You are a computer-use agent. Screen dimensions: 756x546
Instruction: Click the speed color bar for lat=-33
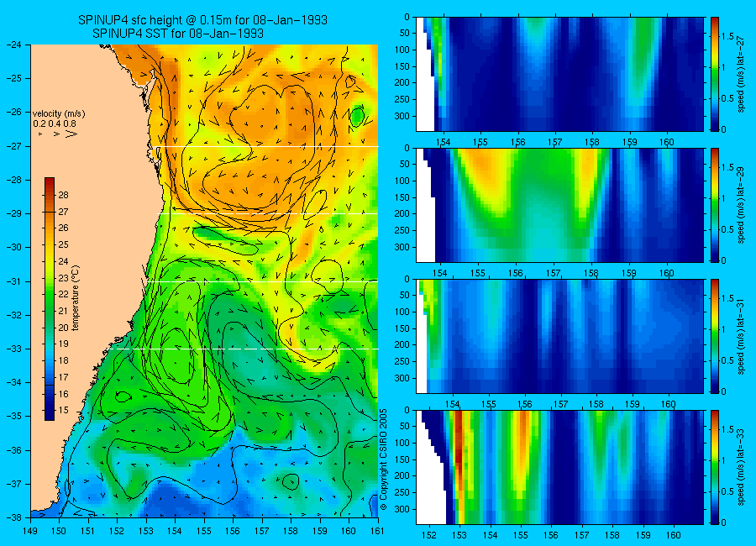click(x=714, y=467)
